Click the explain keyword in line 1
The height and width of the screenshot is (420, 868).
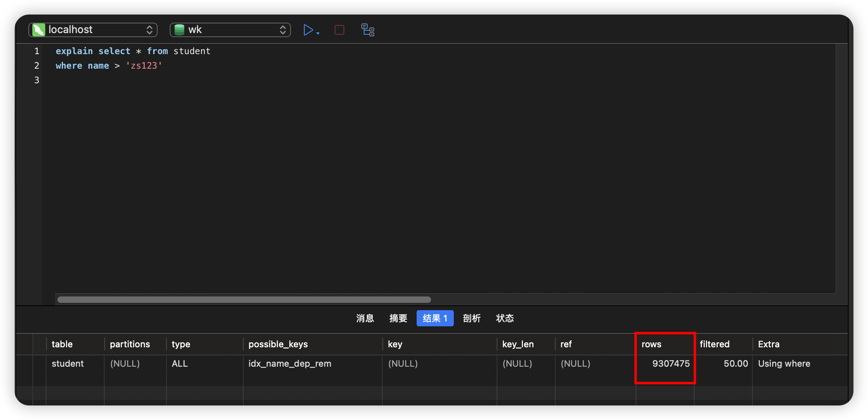click(74, 51)
